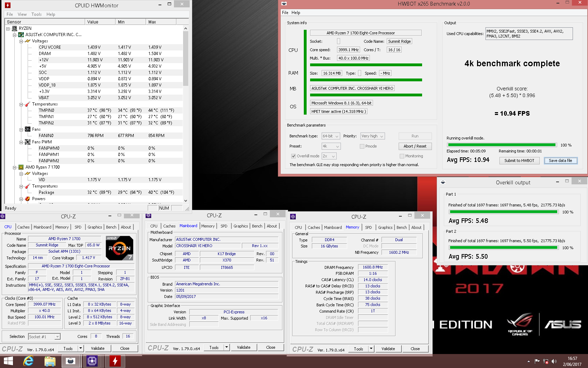Click the Sensor column header
This screenshot has width=588, height=368.
[45, 22]
